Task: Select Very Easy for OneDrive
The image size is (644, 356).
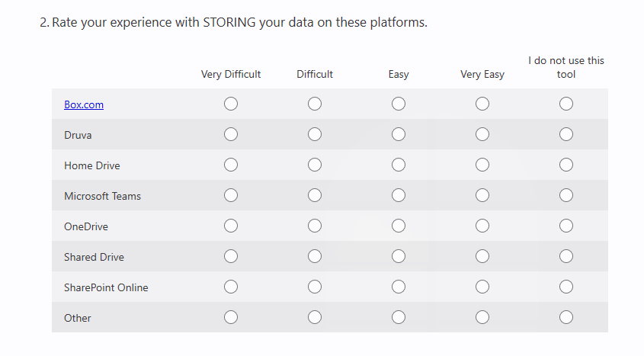Action: [482, 226]
